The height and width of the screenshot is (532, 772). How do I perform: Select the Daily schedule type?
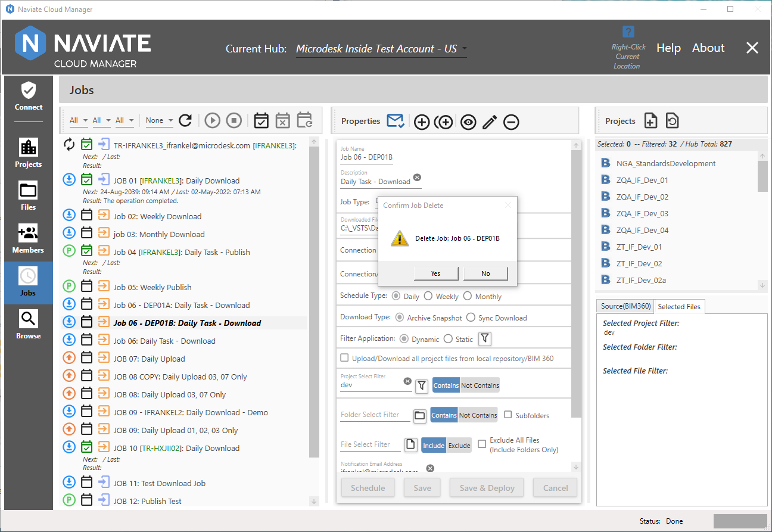(x=406, y=296)
